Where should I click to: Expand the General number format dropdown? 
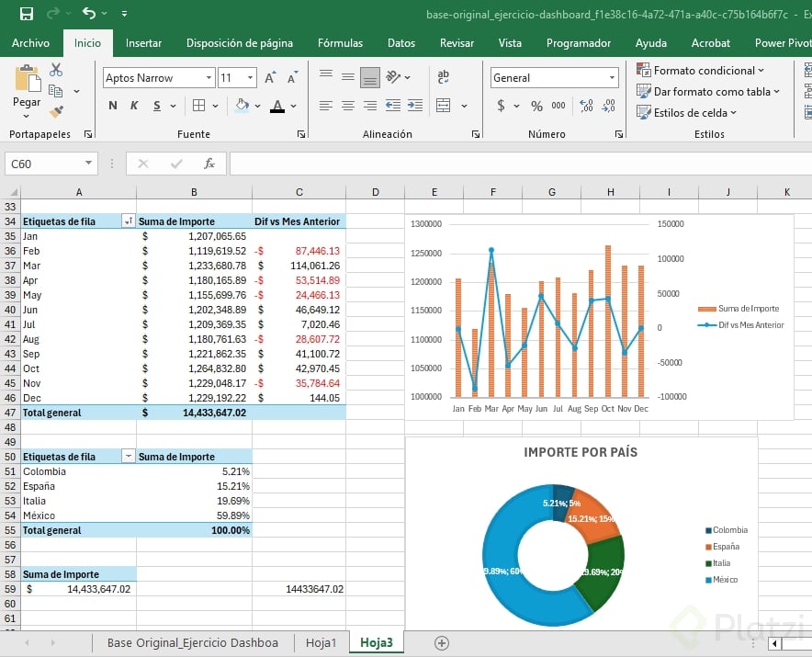(611, 78)
